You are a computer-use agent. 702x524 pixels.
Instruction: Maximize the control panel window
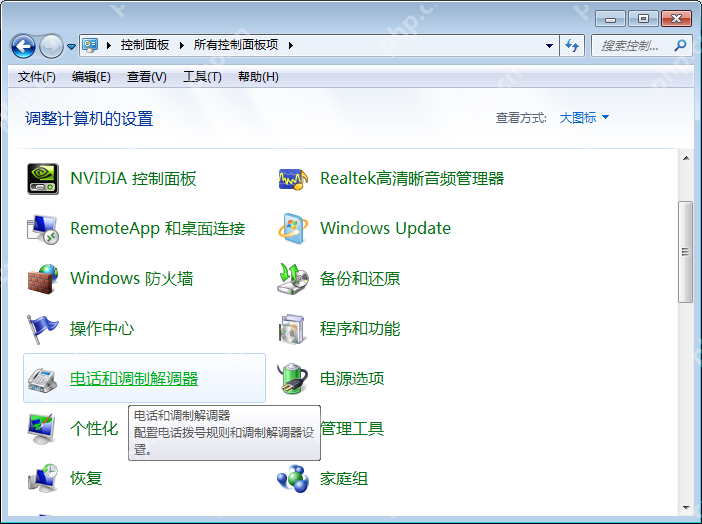643,19
